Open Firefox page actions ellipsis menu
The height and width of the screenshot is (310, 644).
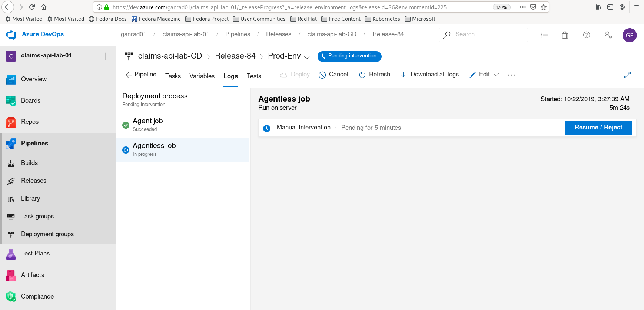coord(523,7)
